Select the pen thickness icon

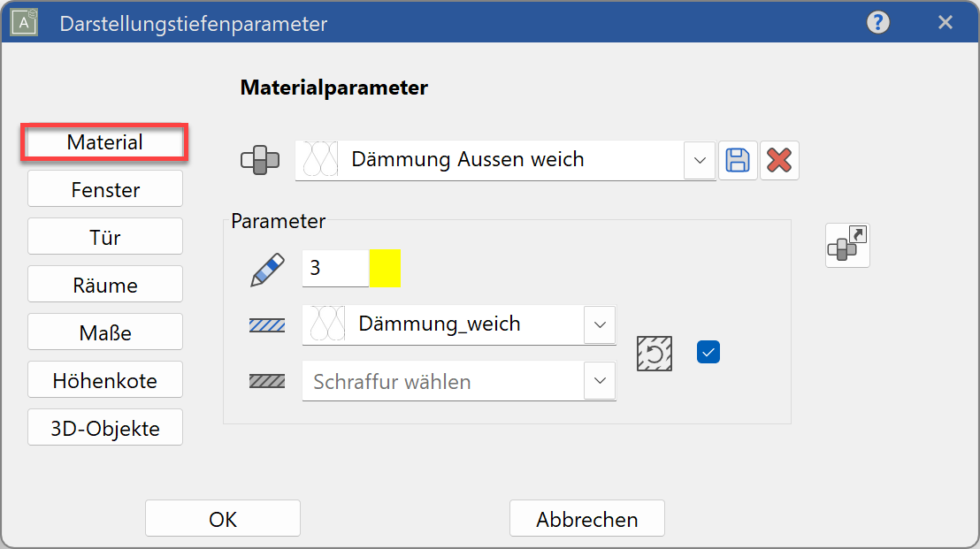267,268
